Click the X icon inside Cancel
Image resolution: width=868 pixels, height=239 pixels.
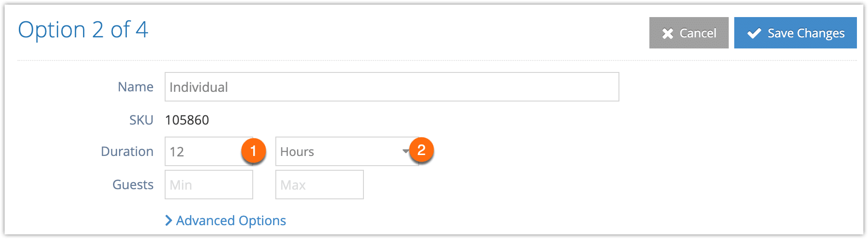click(667, 33)
